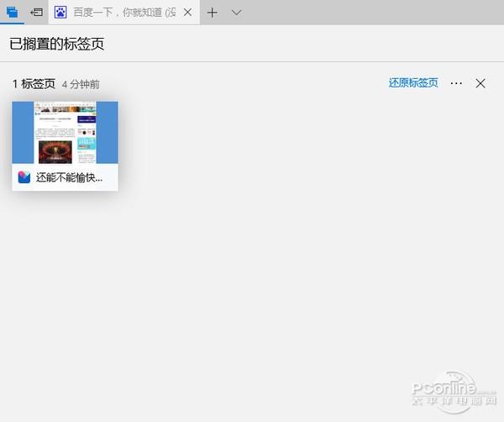Open the set-aside tabs panel icon
Viewport: 504px width, 422px height.
click(x=12, y=13)
